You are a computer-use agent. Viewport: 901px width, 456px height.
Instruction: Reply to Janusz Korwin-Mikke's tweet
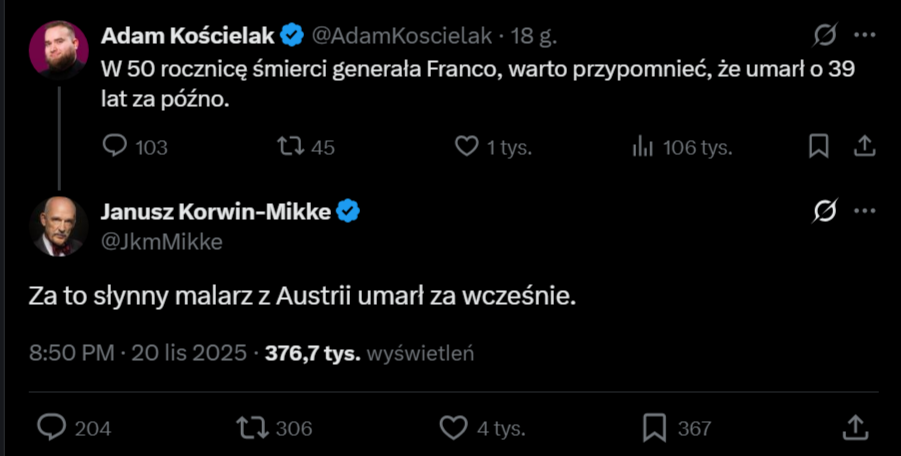click(x=51, y=428)
